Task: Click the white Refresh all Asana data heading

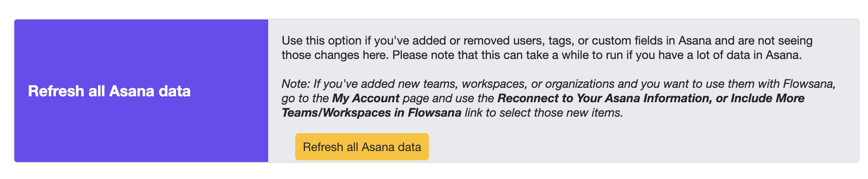Action: 109,91
